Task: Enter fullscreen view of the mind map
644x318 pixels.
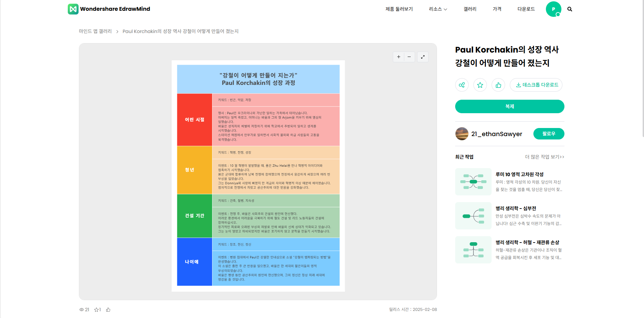Action: click(x=423, y=57)
